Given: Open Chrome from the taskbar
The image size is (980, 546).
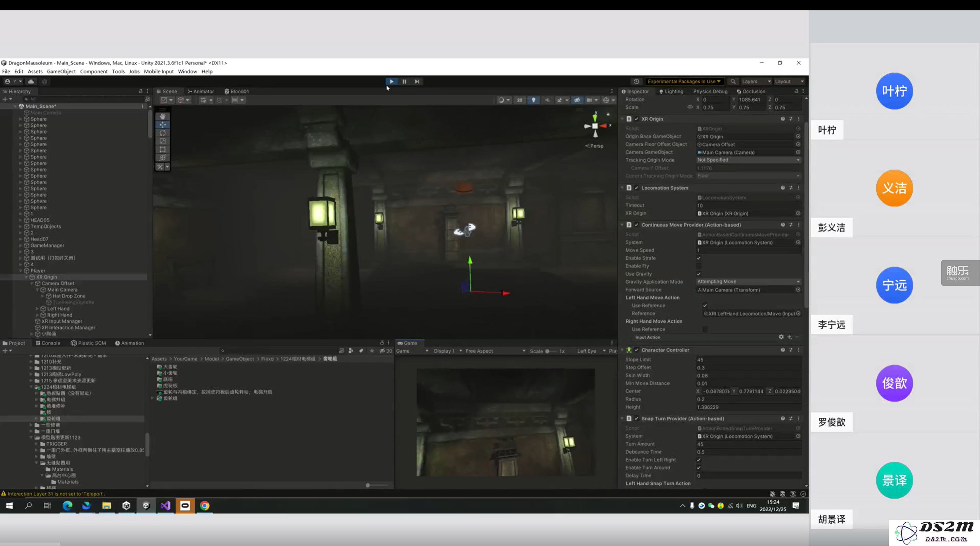Looking at the screenshot, I should pos(205,505).
